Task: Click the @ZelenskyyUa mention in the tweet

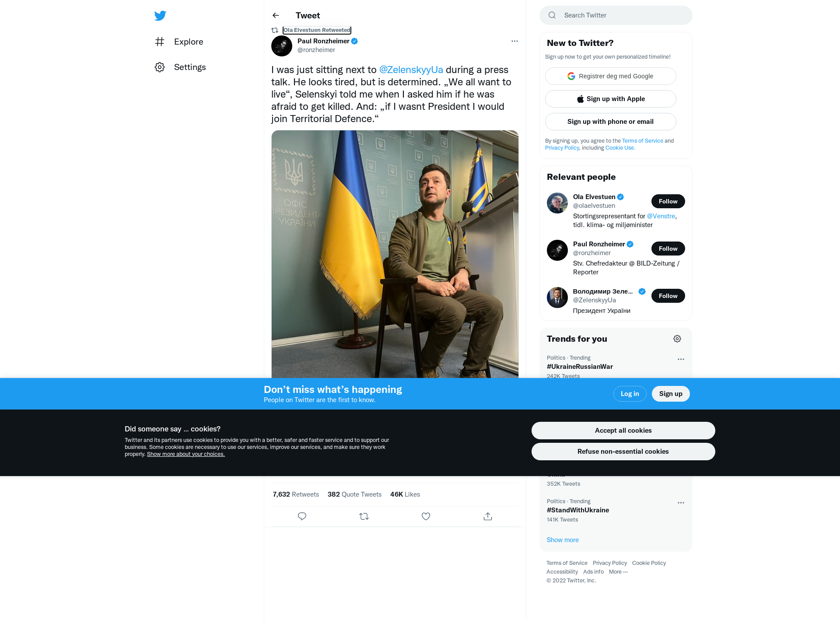Action: 411,70
